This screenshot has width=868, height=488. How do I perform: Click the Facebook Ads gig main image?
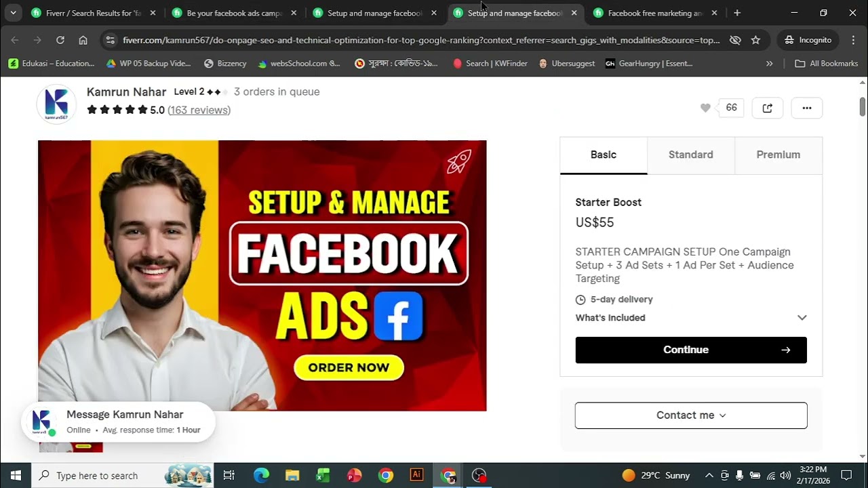(262, 276)
